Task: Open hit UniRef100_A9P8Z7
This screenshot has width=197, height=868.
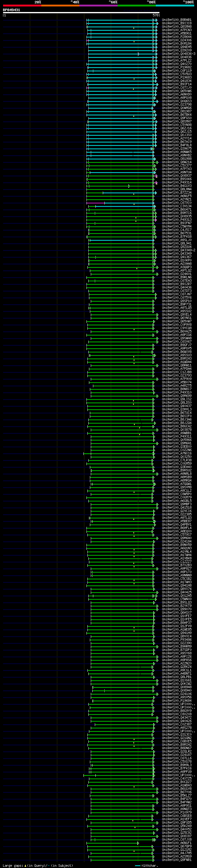Action: click(x=176, y=568)
